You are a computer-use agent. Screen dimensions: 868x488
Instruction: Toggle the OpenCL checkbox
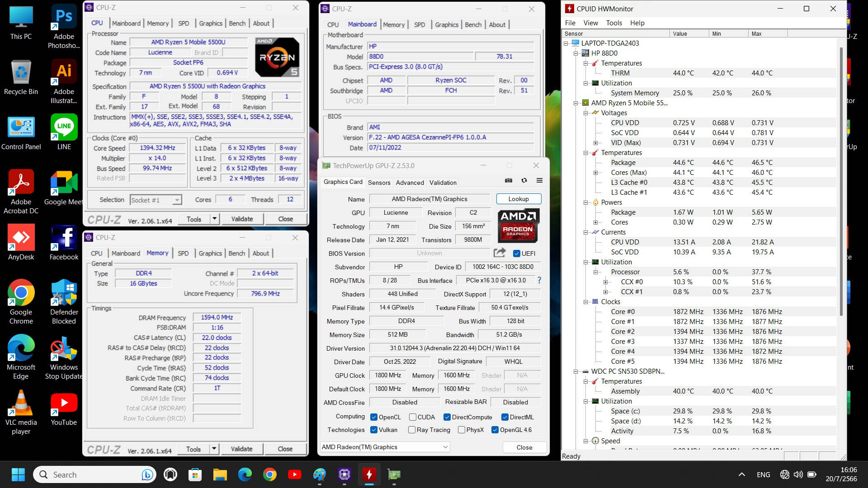(x=374, y=417)
